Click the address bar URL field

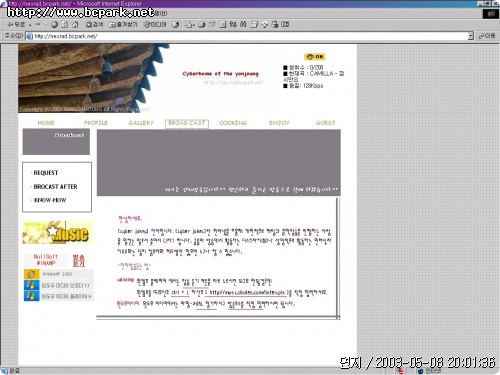[x=247, y=36]
